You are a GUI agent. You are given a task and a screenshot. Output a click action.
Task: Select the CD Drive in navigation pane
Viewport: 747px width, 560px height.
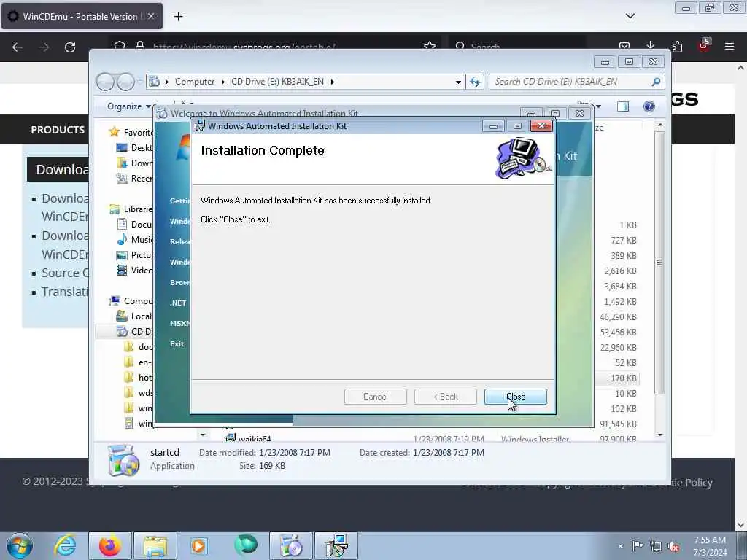(x=135, y=332)
